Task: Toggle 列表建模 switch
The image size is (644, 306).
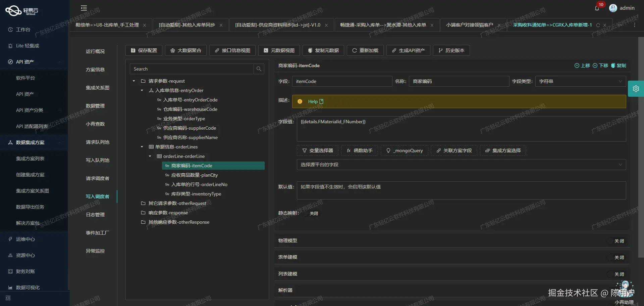Action: click(616, 274)
